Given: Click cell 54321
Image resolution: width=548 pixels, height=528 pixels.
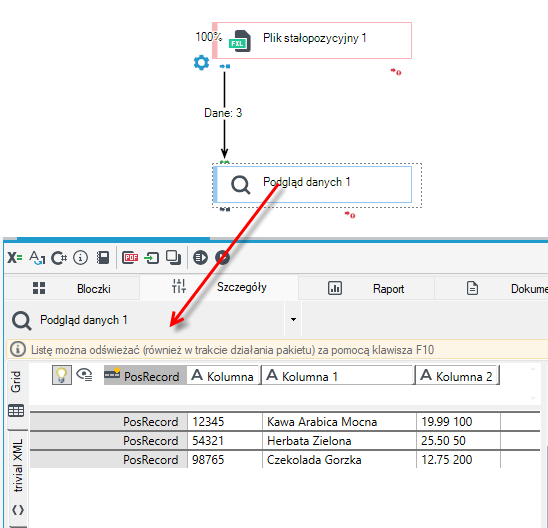Looking at the screenshot, I should point(225,441).
